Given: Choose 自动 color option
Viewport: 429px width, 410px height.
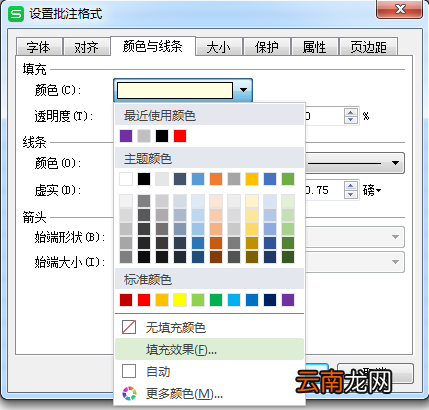Looking at the screenshot, I should tap(209, 371).
